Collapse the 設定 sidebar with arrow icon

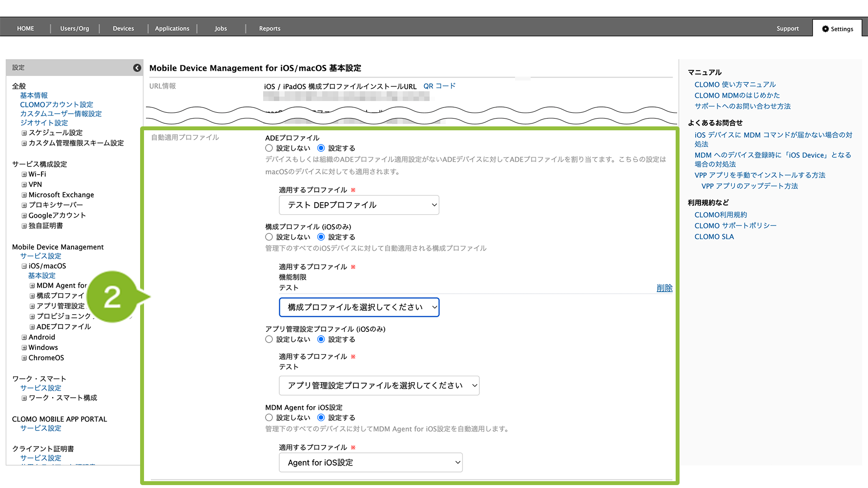coord(137,68)
